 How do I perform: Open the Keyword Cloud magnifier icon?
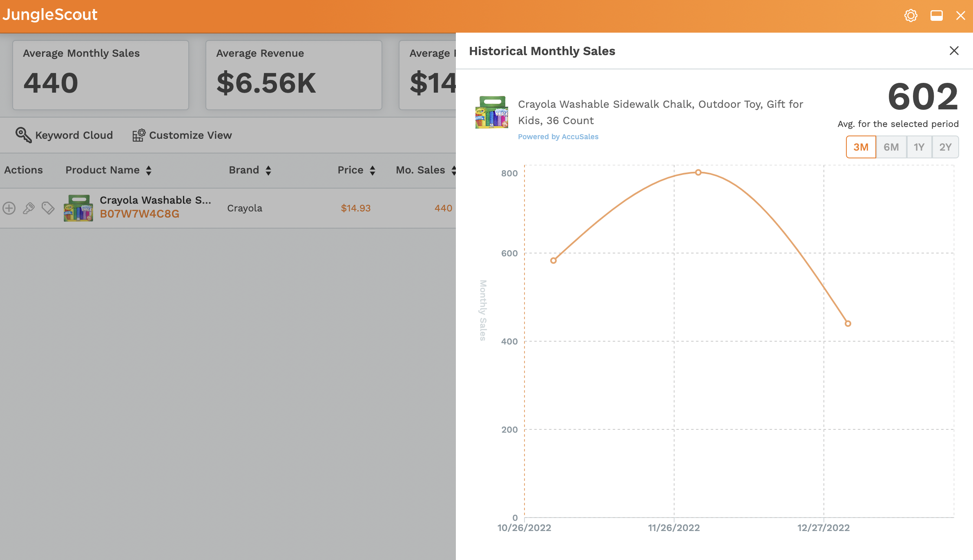click(x=23, y=135)
